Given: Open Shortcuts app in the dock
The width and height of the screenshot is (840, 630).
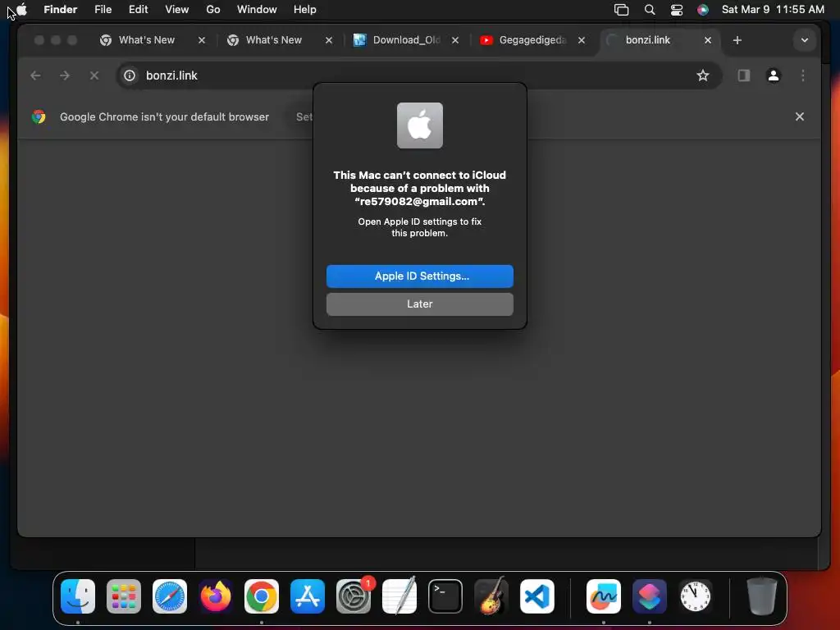Looking at the screenshot, I should (x=650, y=596).
